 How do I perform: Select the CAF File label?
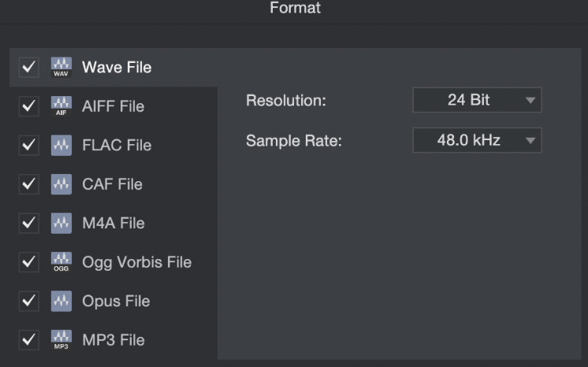(x=112, y=184)
